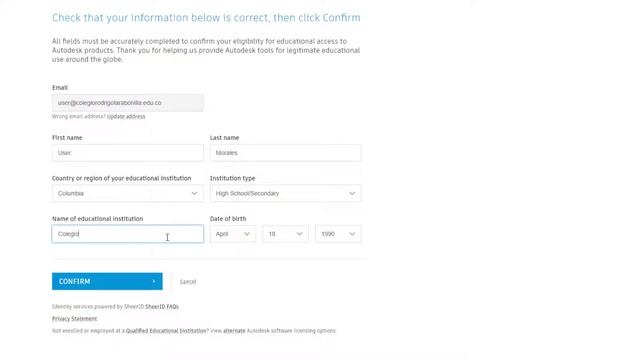640x360 pixels.
Task: Click the arrow icon on Confirm button
Action: pos(153,281)
